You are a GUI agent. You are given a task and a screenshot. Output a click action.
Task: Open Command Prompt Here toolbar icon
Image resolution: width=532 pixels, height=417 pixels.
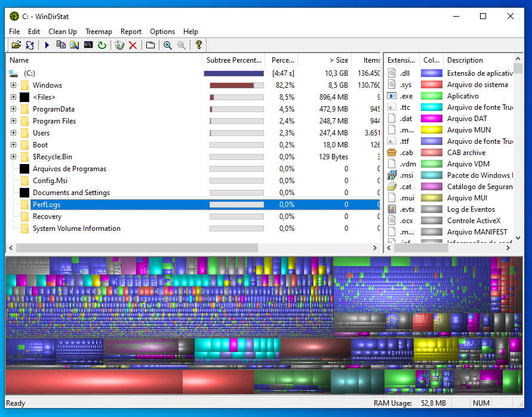(x=88, y=45)
